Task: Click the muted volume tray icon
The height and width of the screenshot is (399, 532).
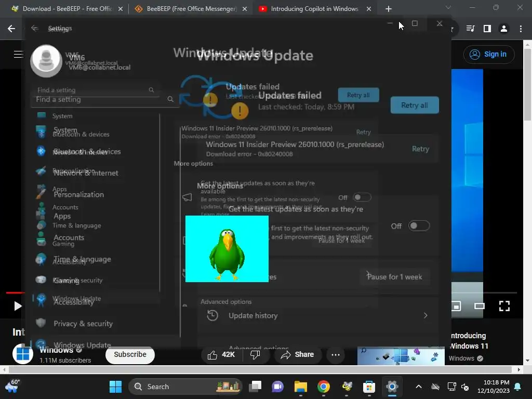Action: click(465, 387)
